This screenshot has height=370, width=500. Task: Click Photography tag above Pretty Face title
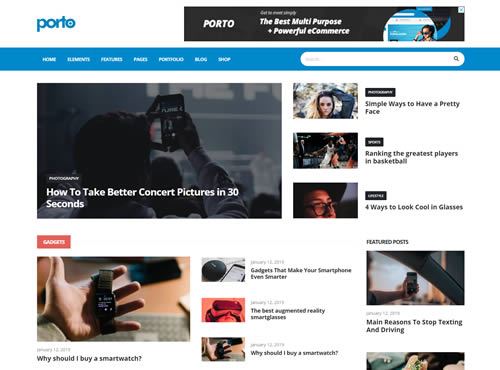[x=380, y=92]
